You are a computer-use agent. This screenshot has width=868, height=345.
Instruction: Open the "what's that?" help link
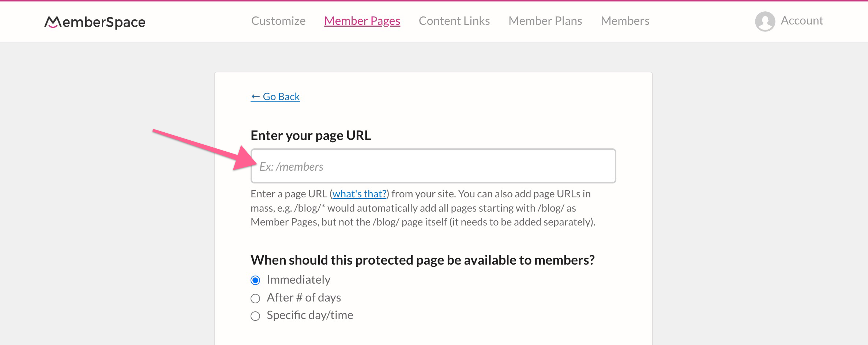click(x=359, y=194)
